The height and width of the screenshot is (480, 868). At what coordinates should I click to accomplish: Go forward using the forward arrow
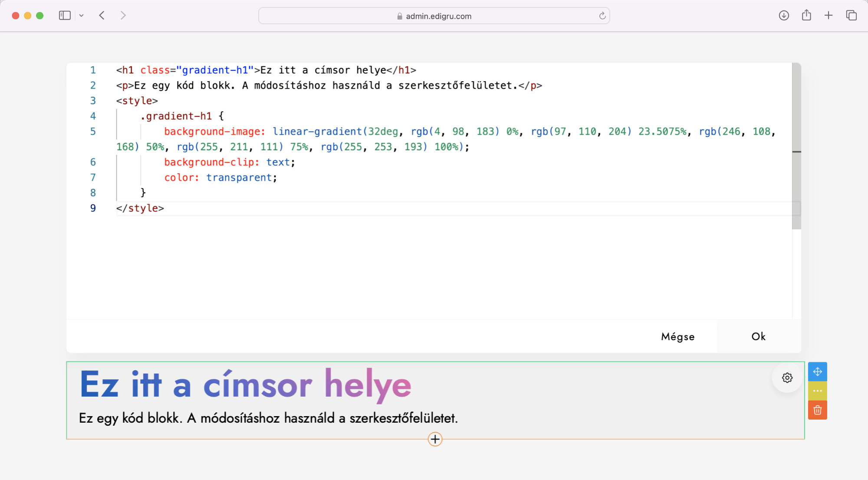click(x=123, y=15)
